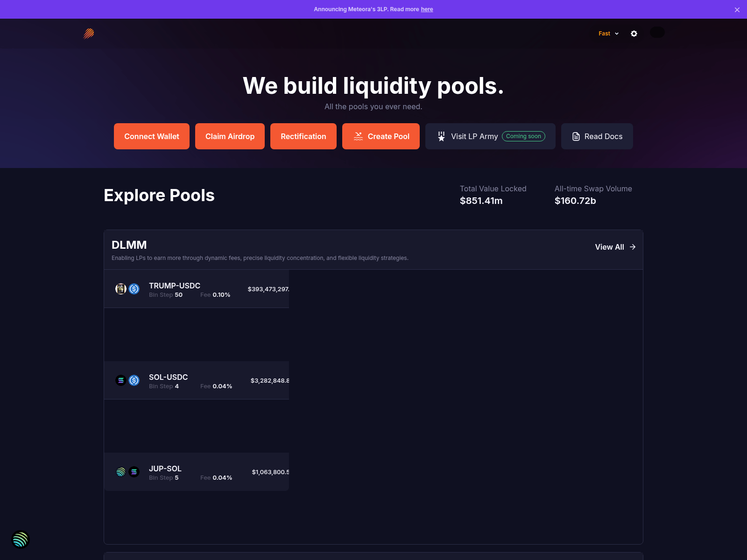This screenshot has height=560, width=747.
Task: Click the medal icon beside Visit LP Army
Action: coord(441,136)
